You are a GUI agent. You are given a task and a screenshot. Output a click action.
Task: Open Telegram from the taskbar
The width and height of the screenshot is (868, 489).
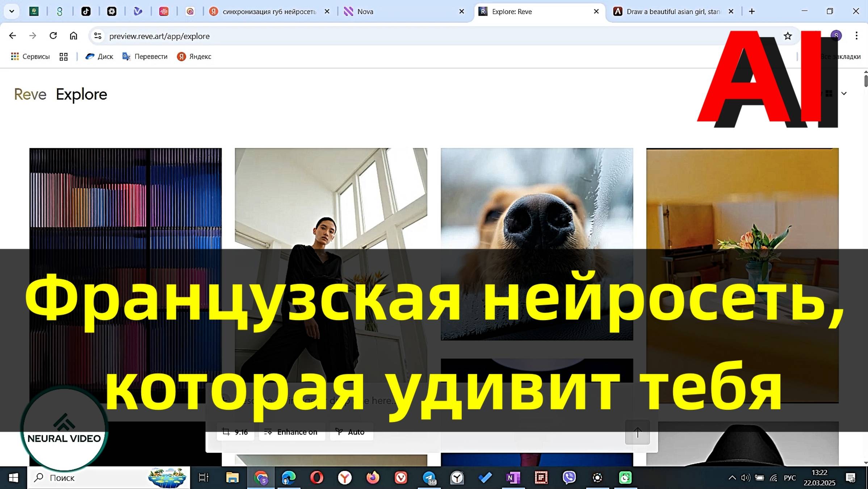pos(429,478)
